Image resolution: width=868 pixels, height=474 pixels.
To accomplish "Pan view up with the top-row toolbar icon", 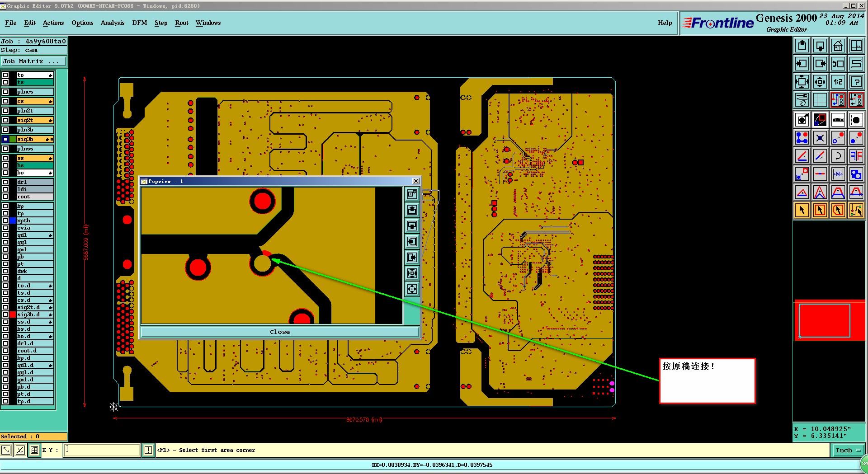I will click(x=802, y=45).
